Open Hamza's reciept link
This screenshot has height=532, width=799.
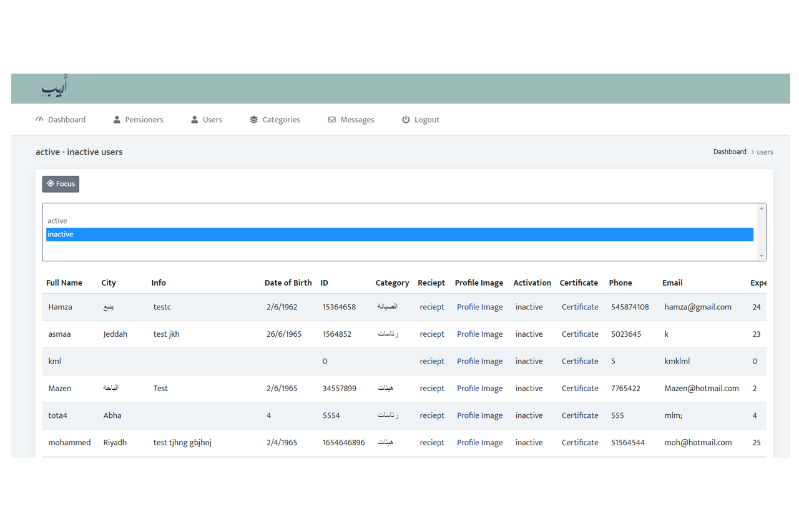(432, 307)
